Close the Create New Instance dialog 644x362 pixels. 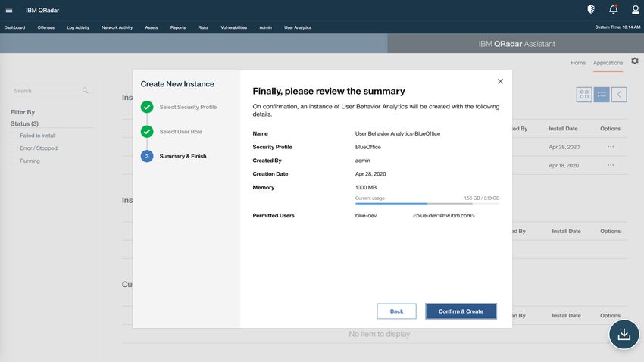500,81
